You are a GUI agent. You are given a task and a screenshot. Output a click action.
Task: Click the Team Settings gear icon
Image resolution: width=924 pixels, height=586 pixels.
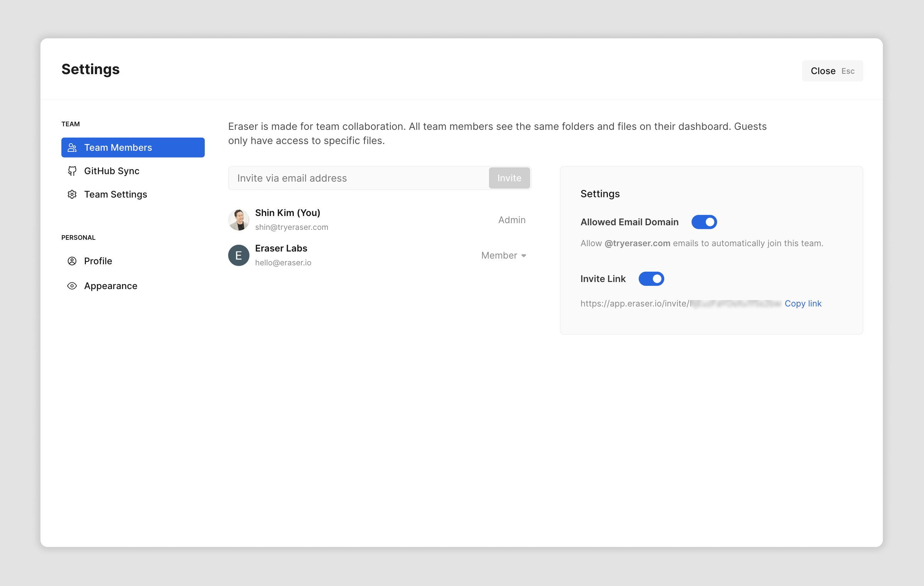click(x=72, y=194)
